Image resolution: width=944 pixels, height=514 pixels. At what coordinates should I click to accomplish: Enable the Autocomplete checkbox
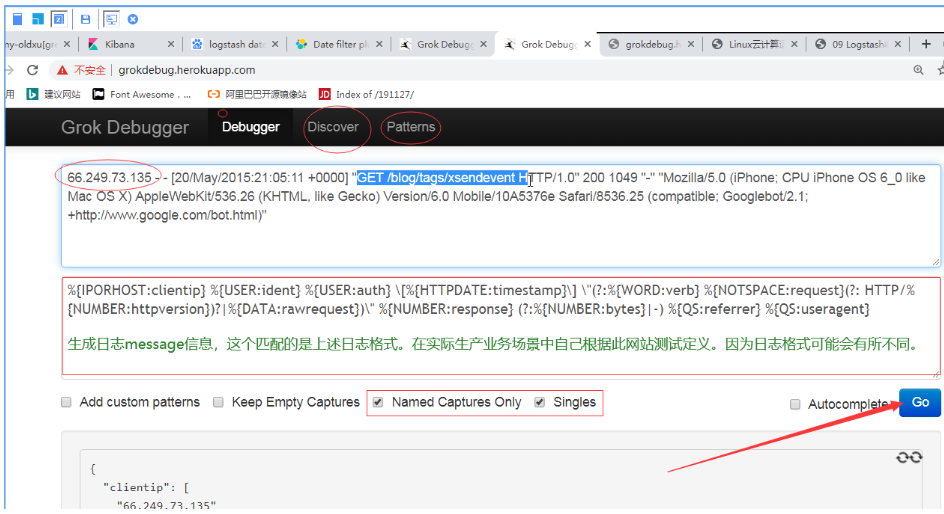795,404
